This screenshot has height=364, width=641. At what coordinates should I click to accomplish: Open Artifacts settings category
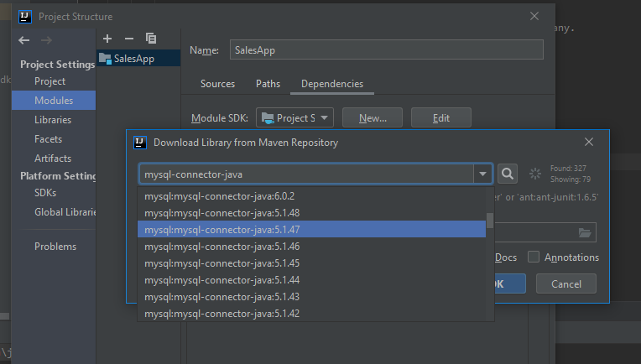point(53,159)
